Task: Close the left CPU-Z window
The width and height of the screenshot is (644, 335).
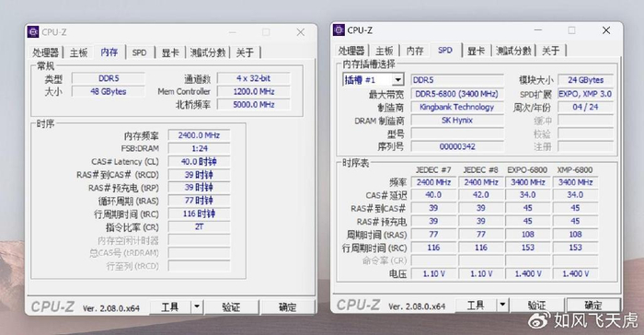Action: pos(301,32)
